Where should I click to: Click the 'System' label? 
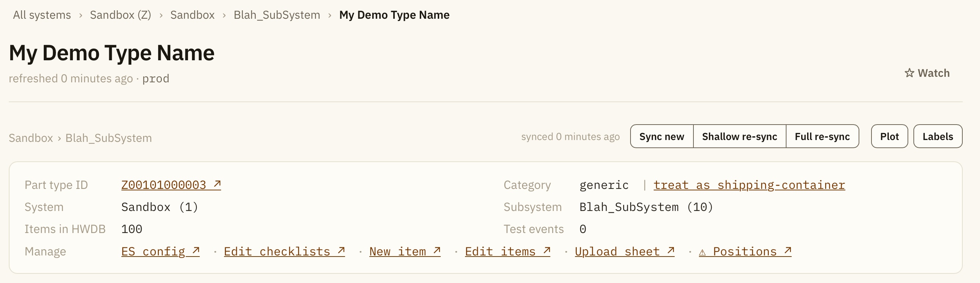point(44,207)
